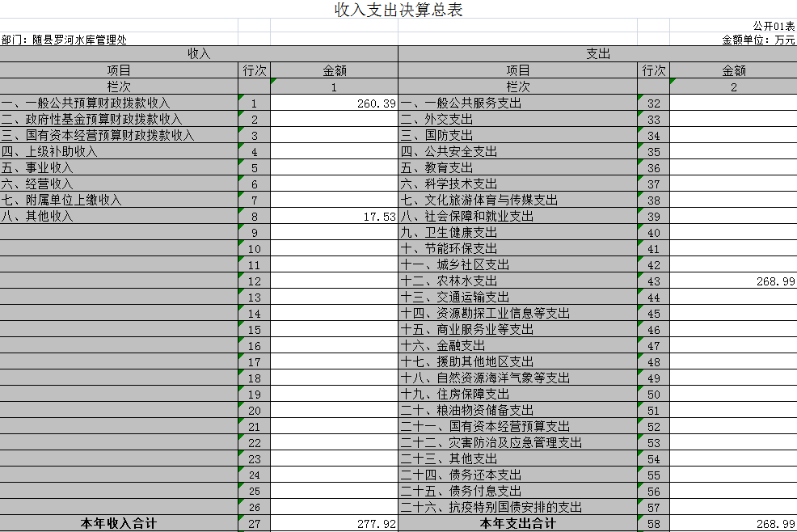Screen dimensions: 797x532
Task: Click the 十三、交通运输支出 cell
Action: 518,298
